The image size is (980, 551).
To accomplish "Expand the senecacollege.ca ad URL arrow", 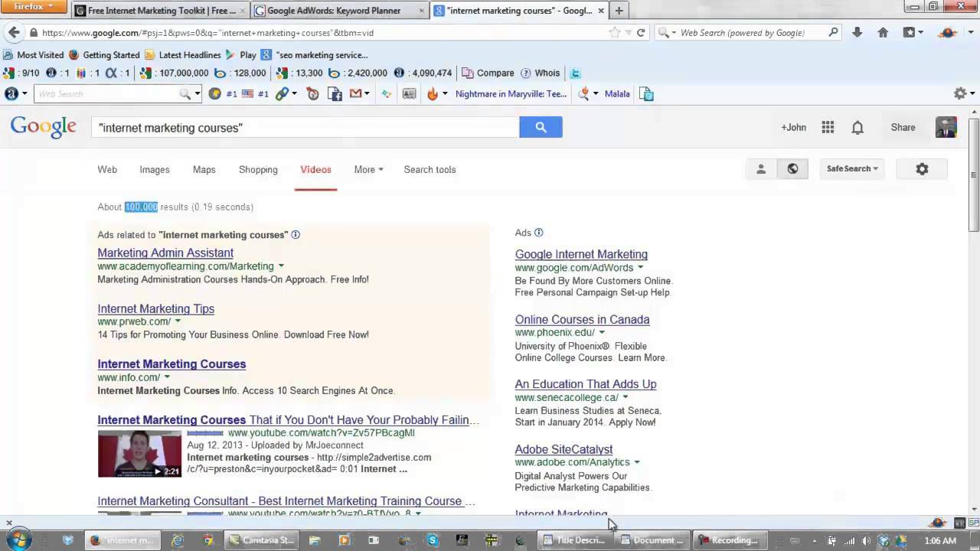I will (x=626, y=397).
